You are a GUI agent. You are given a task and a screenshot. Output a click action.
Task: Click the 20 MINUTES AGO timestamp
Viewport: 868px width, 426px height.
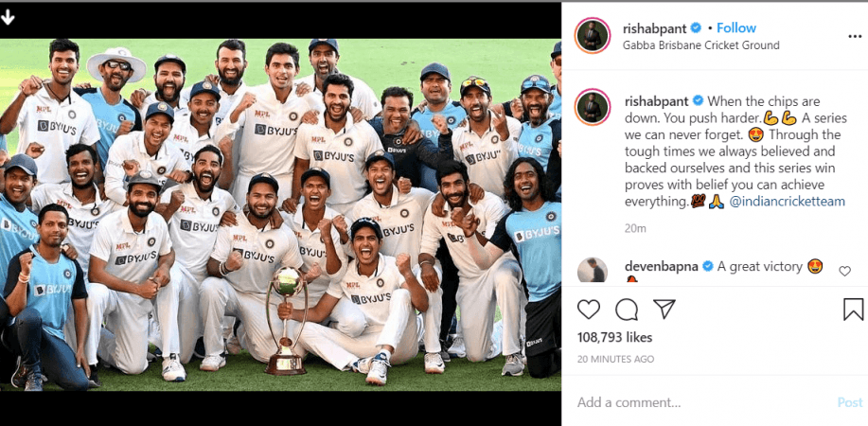[615, 359]
